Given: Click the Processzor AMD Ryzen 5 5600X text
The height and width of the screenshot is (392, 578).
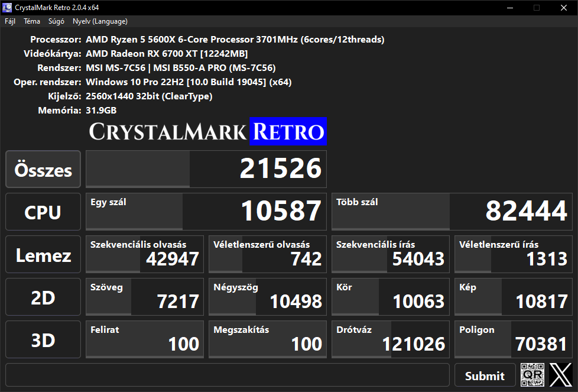Looking at the screenshot, I should (235, 40).
